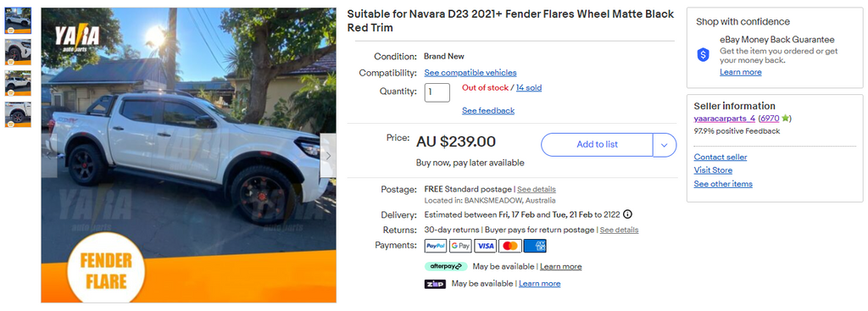Click the Add to list button
Viewport: 868px width, 311px height.
[x=598, y=145]
